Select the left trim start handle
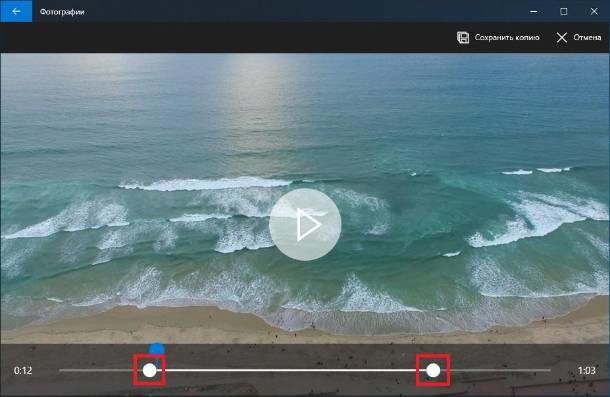The image size is (610, 397). (149, 370)
